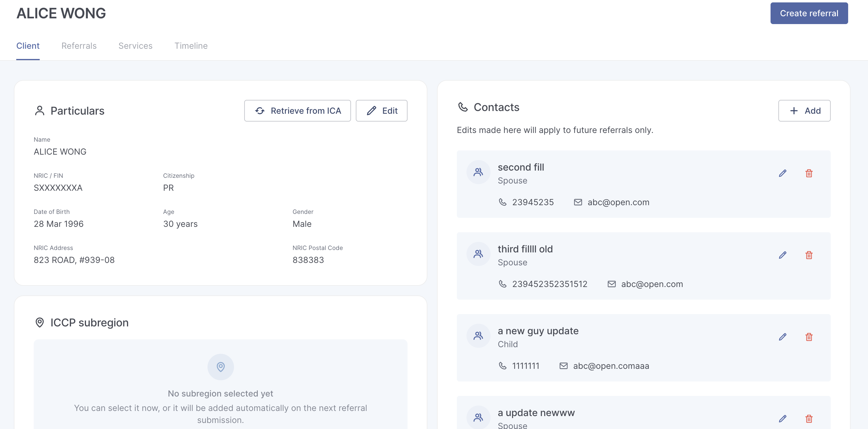Delete the 'second fill' contact trash icon

(x=809, y=173)
